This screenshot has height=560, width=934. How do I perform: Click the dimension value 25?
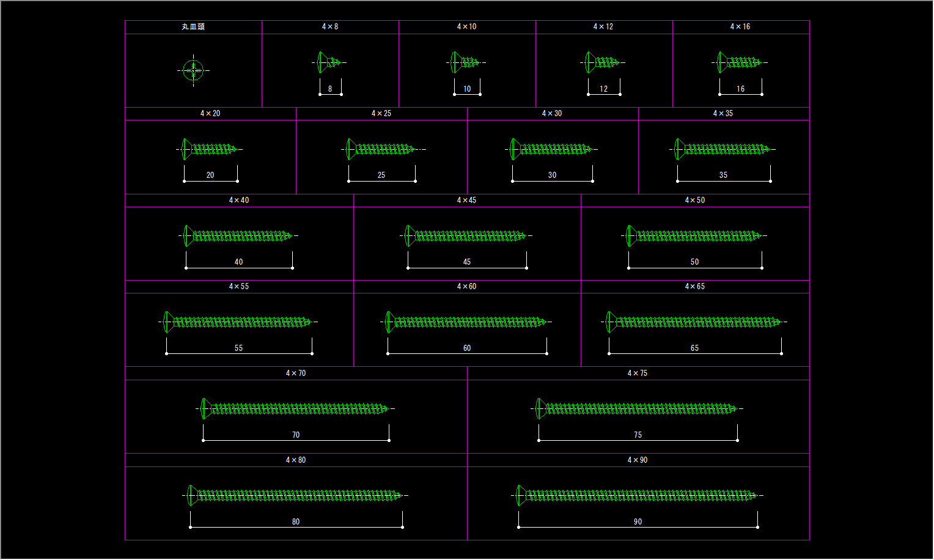click(381, 175)
